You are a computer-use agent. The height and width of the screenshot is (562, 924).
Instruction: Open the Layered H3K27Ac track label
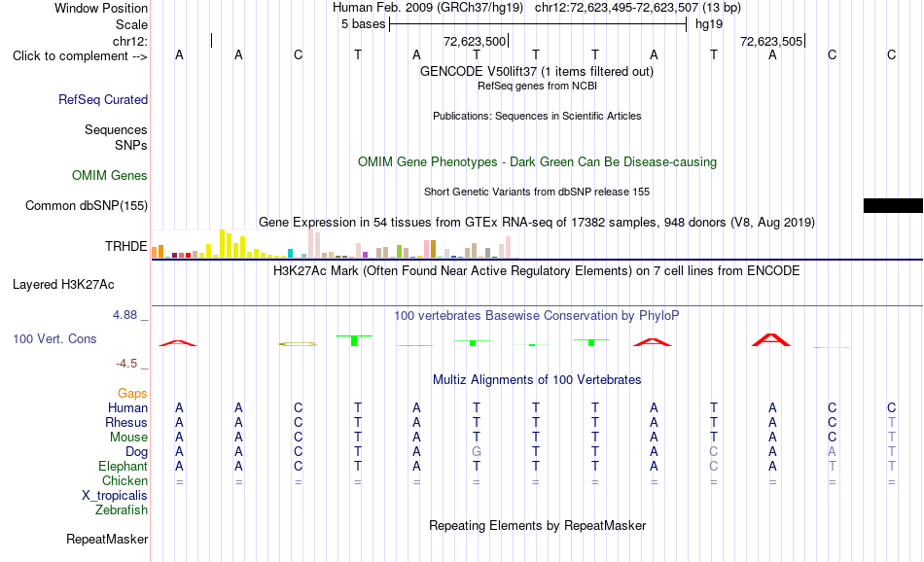[63, 285]
